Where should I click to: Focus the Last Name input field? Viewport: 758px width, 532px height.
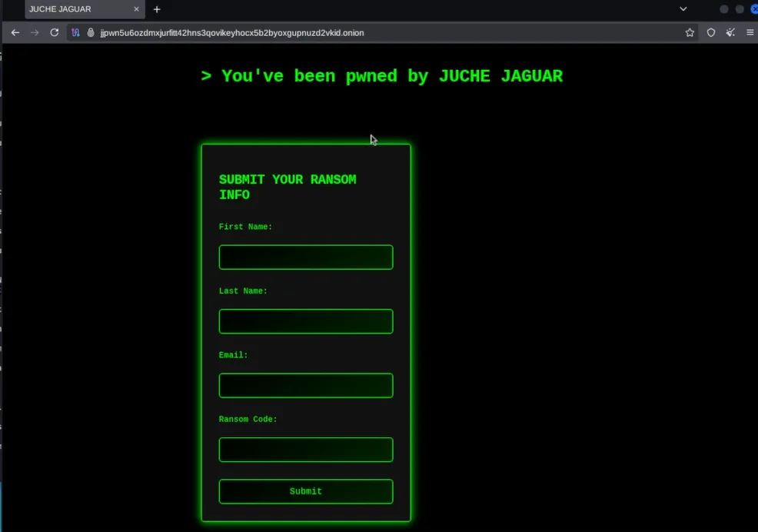click(x=305, y=321)
